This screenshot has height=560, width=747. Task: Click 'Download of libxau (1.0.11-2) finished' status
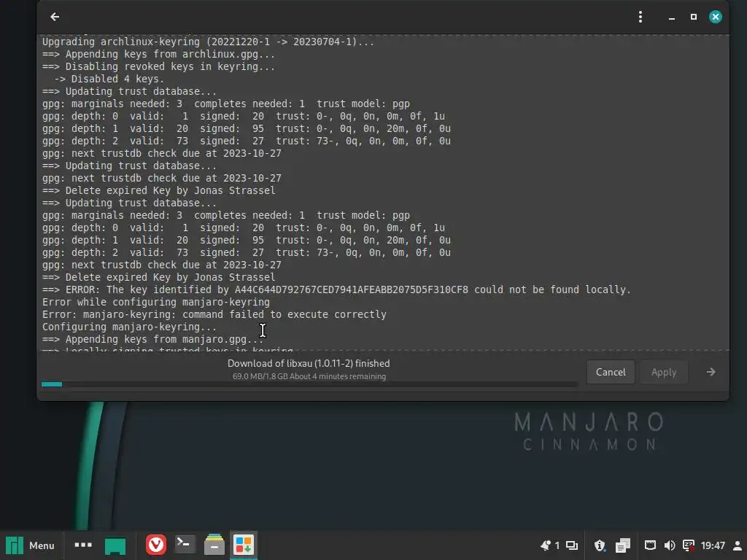point(309,363)
